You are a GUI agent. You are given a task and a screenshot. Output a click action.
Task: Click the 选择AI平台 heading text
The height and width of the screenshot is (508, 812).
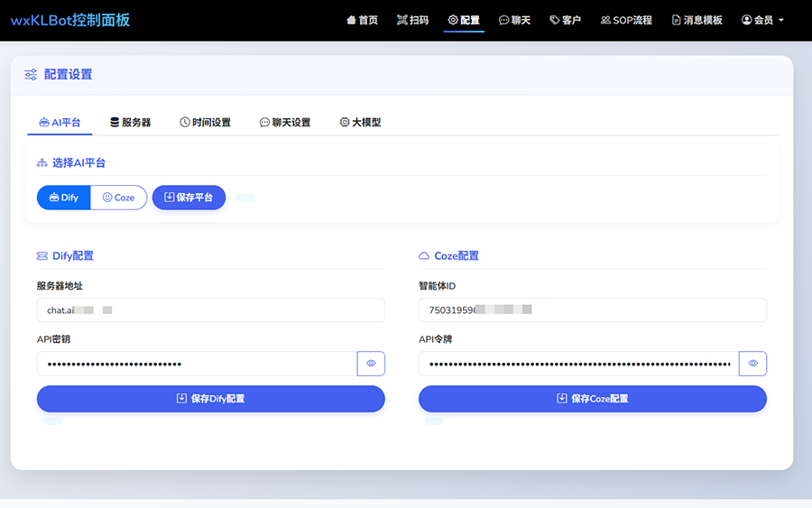(x=78, y=163)
